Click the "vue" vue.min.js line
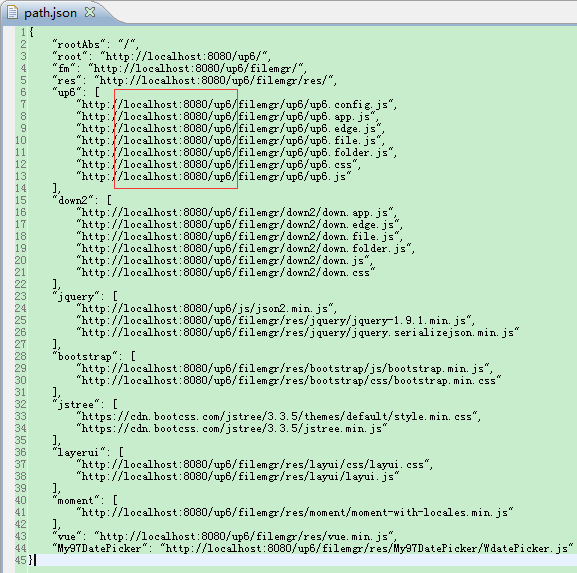The image size is (577, 573). click(x=224, y=537)
